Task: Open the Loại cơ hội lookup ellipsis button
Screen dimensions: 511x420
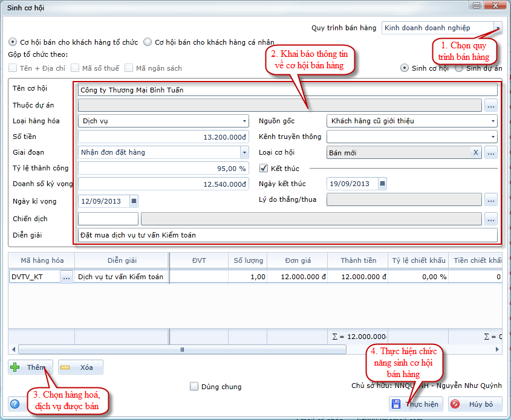Action: (x=490, y=152)
